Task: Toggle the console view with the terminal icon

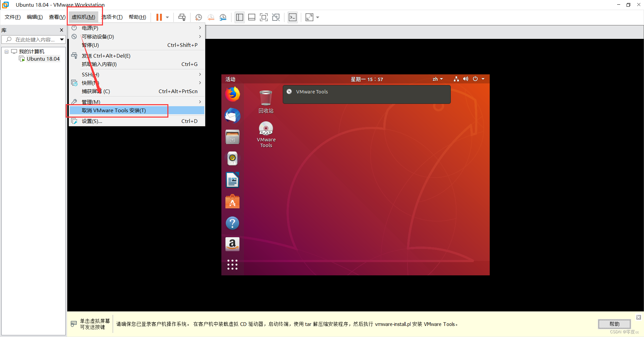Action: 292,17
